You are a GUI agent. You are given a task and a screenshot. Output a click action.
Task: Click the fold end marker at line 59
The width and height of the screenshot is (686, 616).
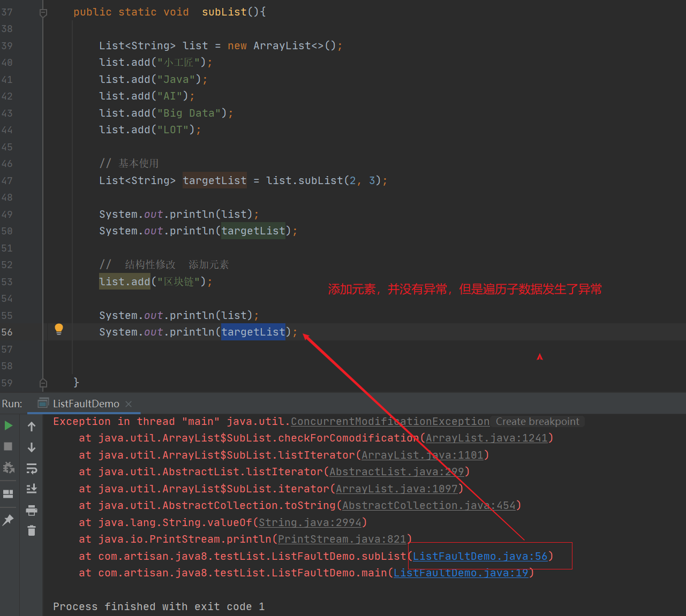click(x=43, y=383)
